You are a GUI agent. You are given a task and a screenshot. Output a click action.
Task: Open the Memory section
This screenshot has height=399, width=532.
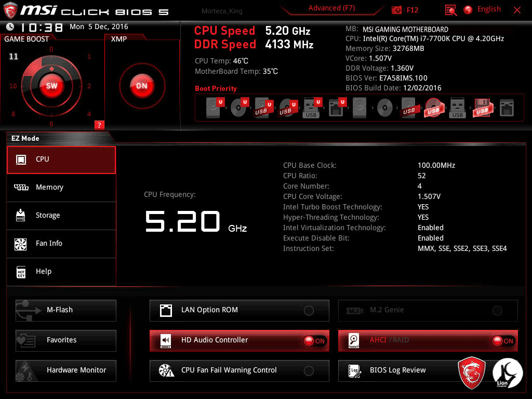pyautogui.click(x=61, y=188)
